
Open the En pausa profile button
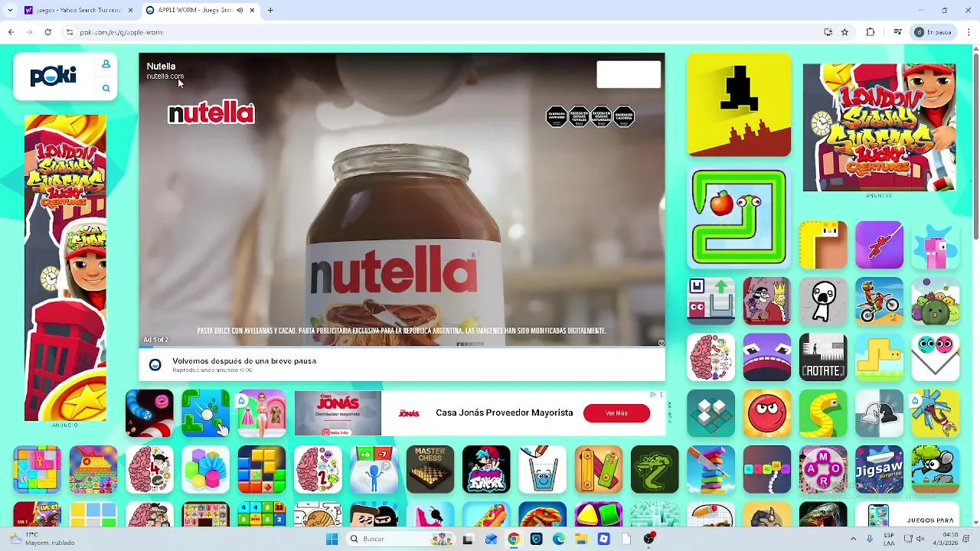point(932,32)
